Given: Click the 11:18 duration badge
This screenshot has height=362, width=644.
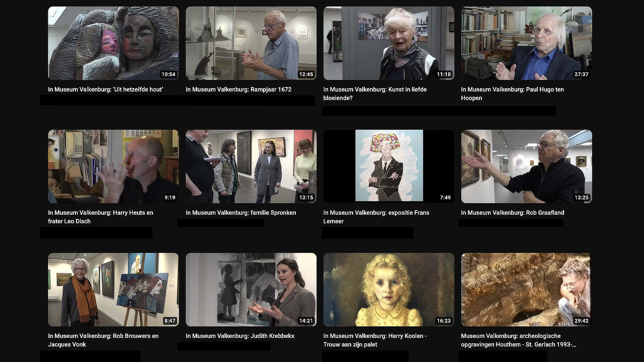Looking at the screenshot, I should (x=444, y=74).
